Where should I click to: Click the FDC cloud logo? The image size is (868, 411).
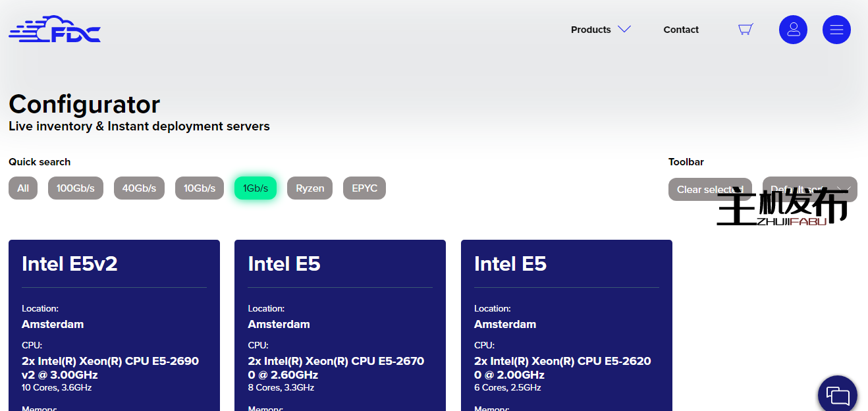pos(55,30)
